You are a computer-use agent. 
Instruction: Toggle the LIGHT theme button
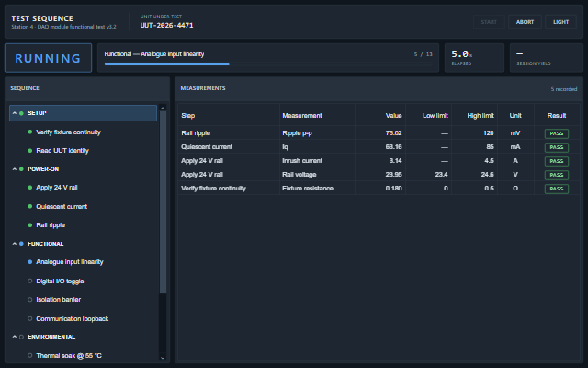click(560, 22)
